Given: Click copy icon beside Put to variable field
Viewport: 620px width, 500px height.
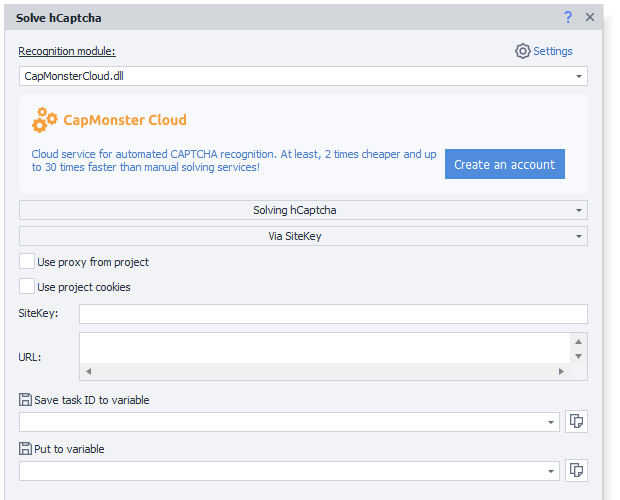Looking at the screenshot, I should click(x=576, y=470).
